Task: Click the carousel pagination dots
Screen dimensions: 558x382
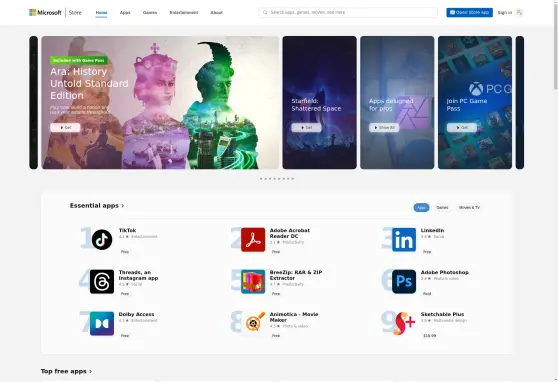Action: (x=277, y=179)
